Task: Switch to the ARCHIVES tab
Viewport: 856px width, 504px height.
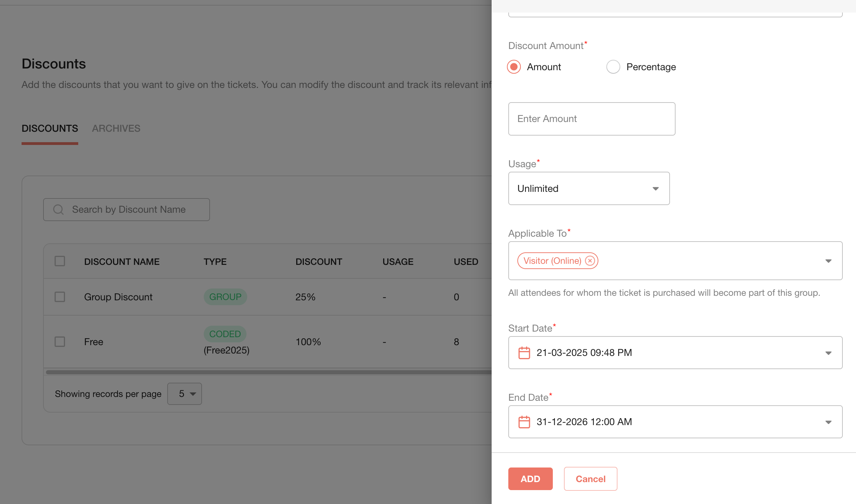Action: pyautogui.click(x=116, y=129)
